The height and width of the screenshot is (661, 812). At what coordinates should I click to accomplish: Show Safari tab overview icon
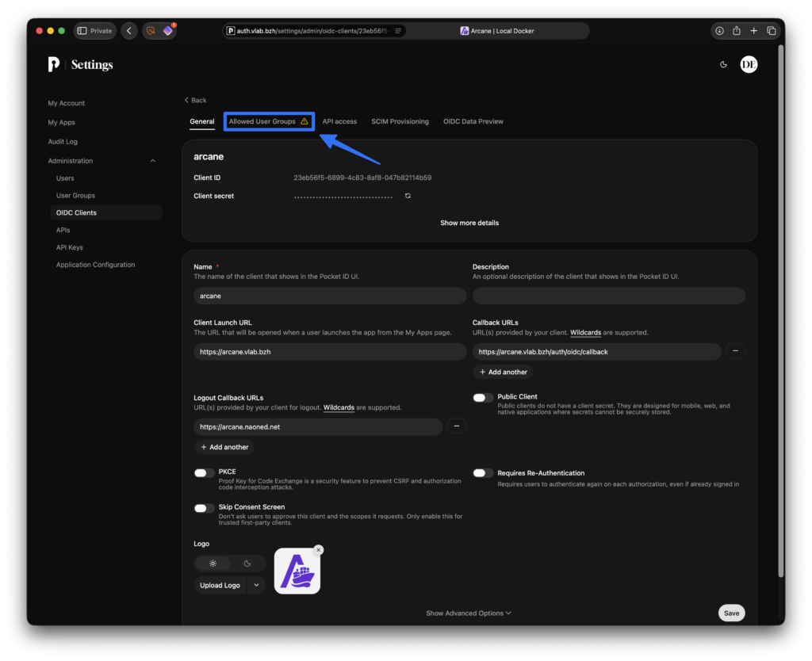point(771,31)
